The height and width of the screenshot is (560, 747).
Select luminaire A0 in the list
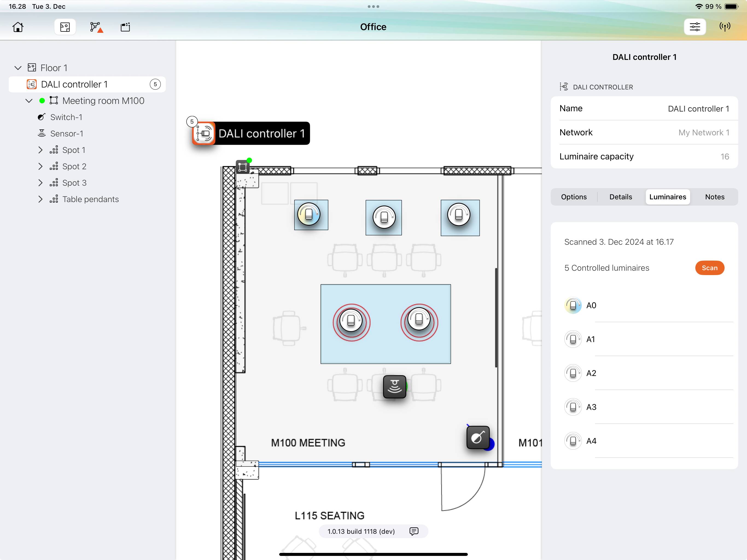coord(591,305)
